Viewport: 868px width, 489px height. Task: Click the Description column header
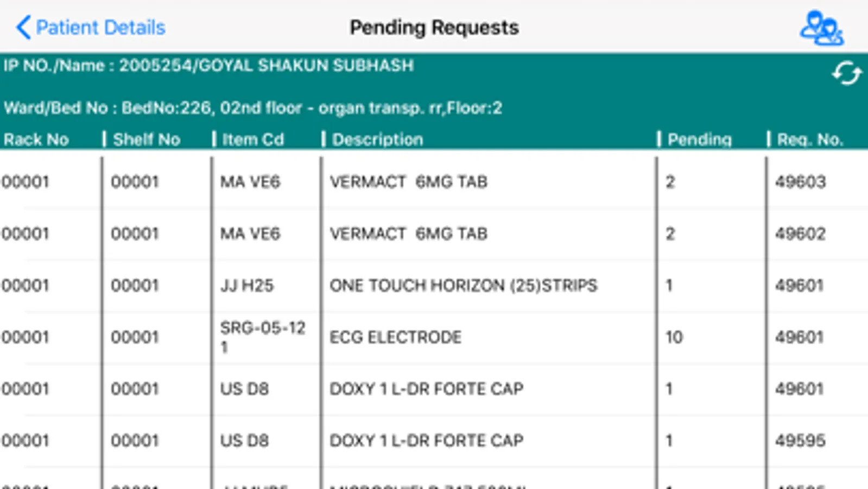tap(377, 140)
